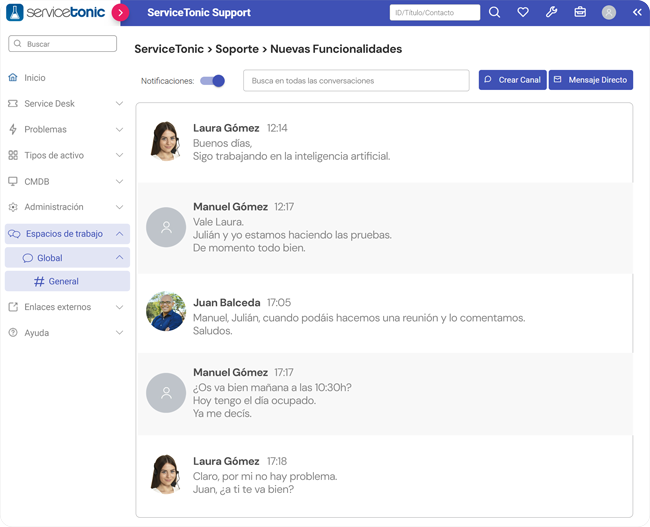This screenshot has height=527, width=650.
Task: Toggle the Notificaciones switch
Action: pos(212,80)
